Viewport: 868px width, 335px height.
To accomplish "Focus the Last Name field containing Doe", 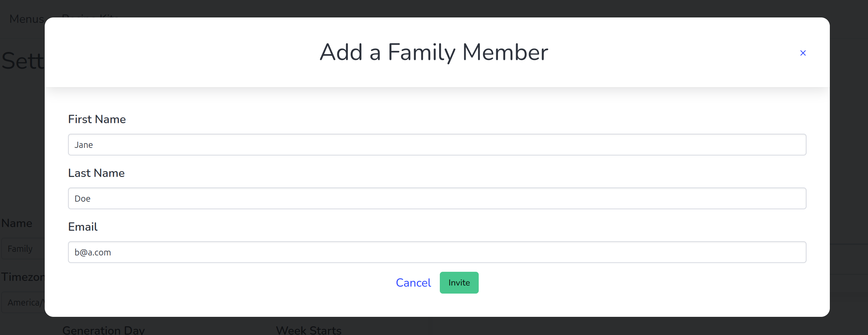I will click(x=437, y=198).
